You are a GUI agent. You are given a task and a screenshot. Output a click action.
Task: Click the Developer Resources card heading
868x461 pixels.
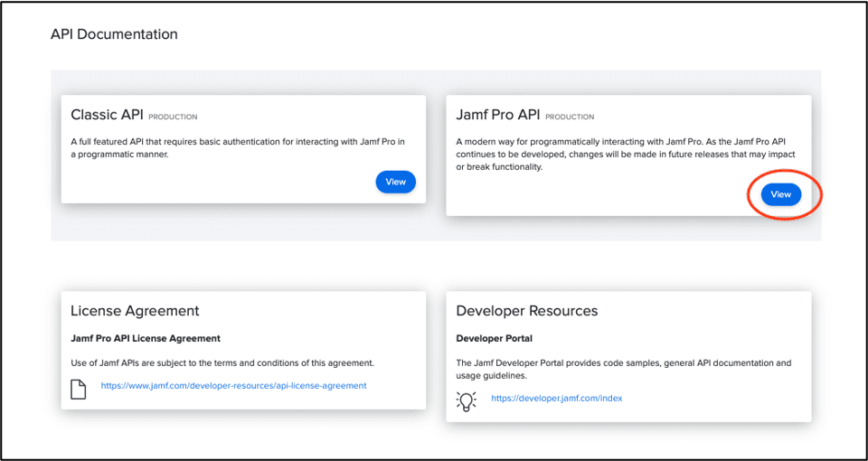coord(526,311)
